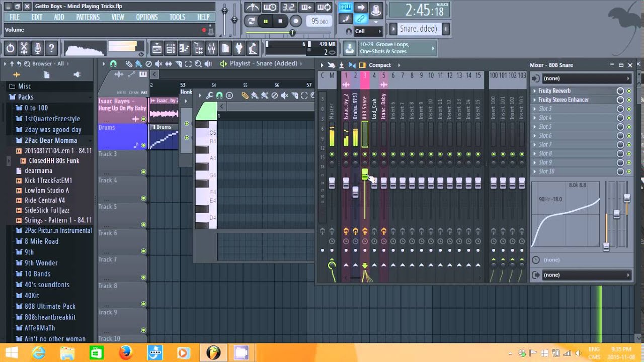Open the OPTIONS menu

click(x=147, y=17)
